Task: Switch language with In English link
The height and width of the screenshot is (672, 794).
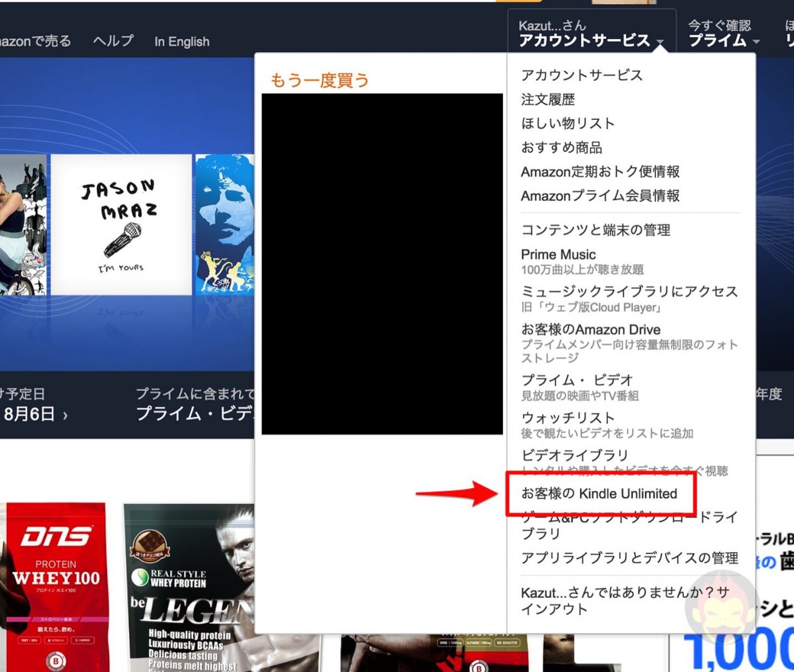Action: [182, 42]
